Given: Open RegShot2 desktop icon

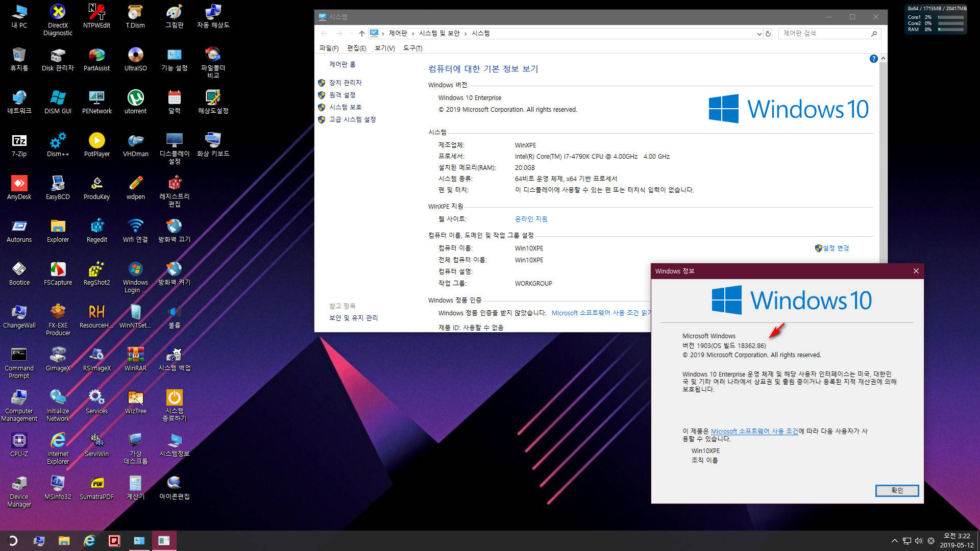Looking at the screenshot, I should (x=96, y=273).
